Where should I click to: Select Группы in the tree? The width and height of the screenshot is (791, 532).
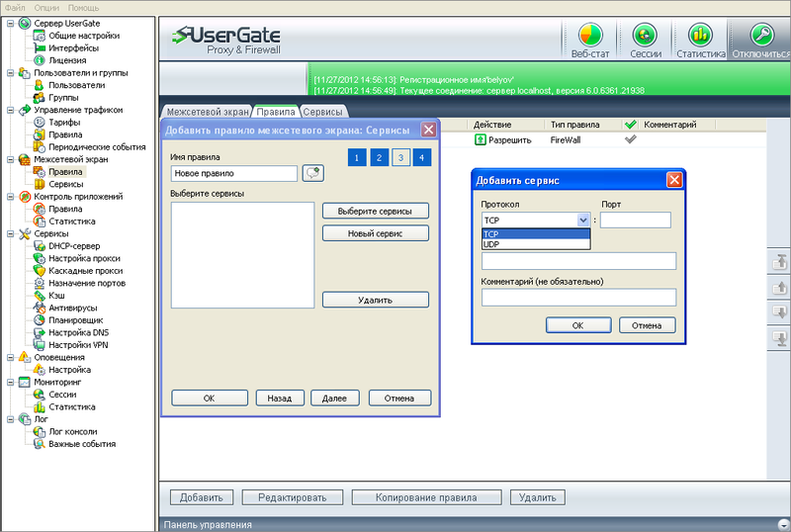coord(63,98)
